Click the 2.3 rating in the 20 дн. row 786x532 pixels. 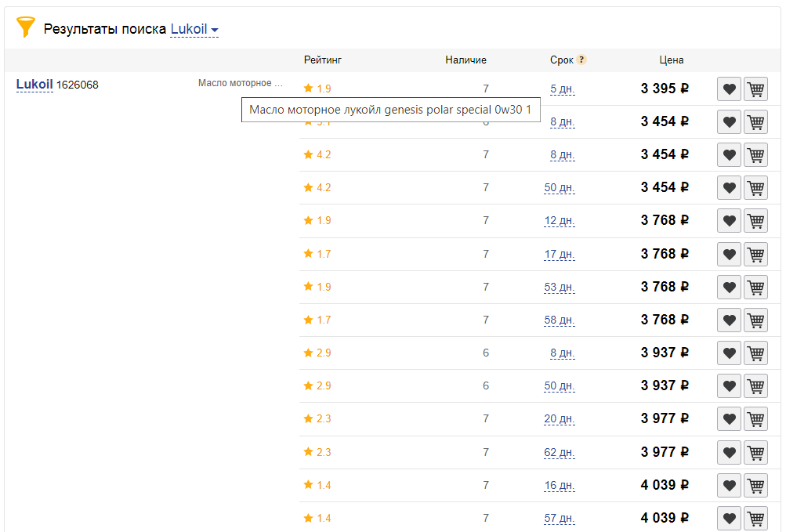pos(317,418)
